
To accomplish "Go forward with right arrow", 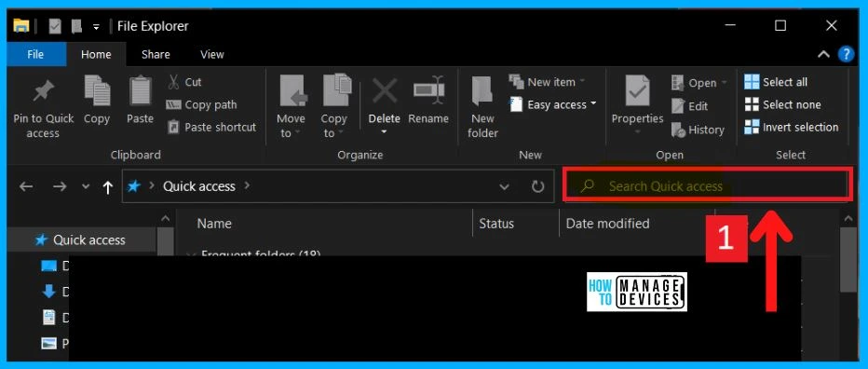I will point(60,186).
